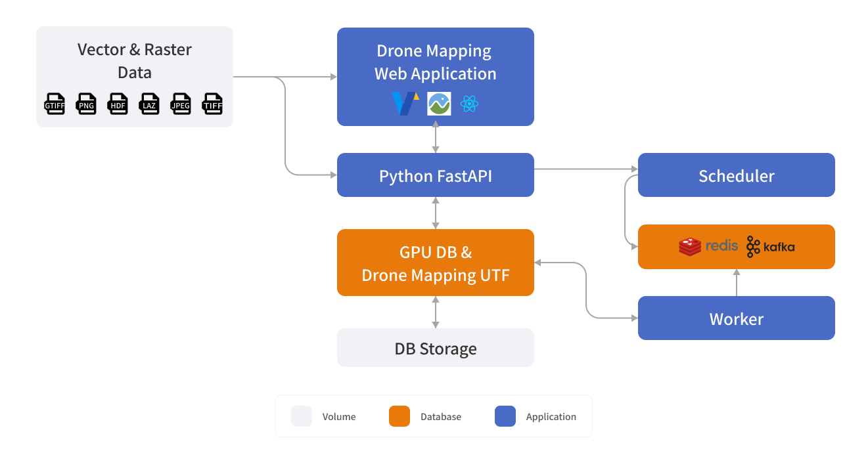Click the Vector & Raster Data title
The image size is (868, 470).
[135, 60]
